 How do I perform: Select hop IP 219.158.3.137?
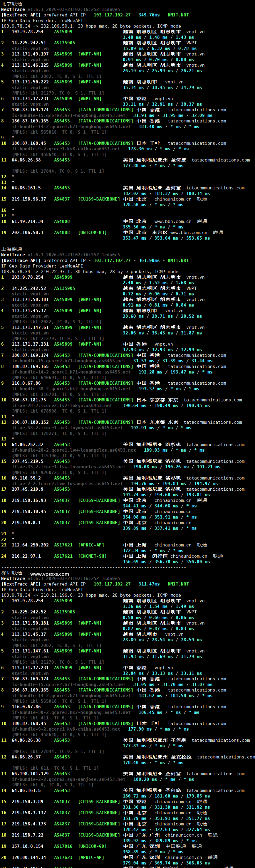click(29, 813)
